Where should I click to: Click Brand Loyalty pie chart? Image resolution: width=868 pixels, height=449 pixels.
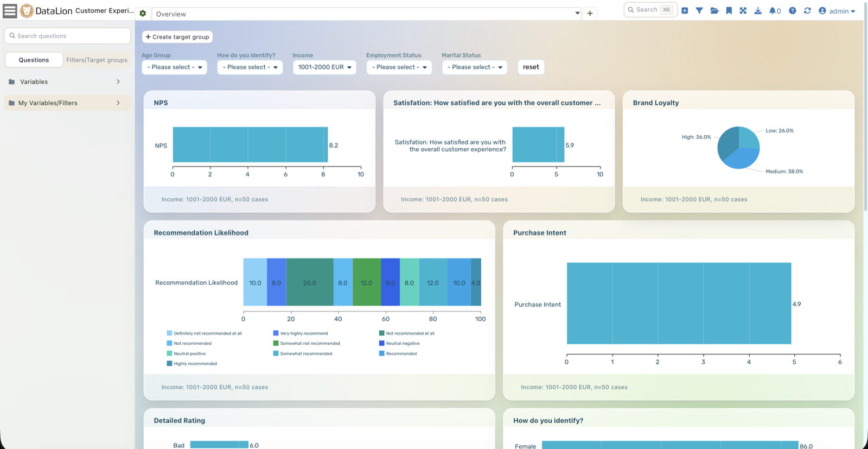click(x=738, y=148)
